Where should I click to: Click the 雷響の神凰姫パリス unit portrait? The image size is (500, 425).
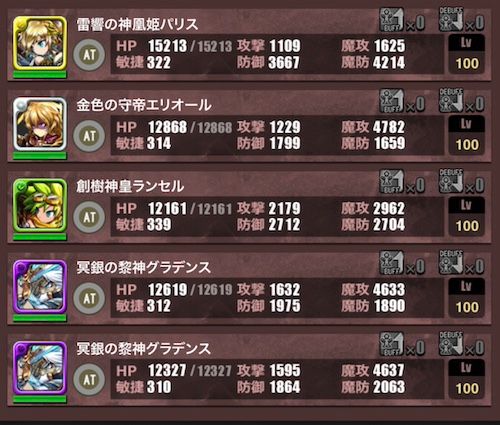(40, 43)
